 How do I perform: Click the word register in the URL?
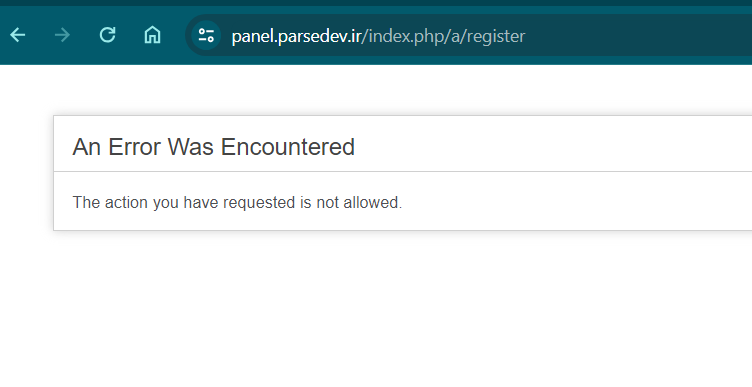496,36
